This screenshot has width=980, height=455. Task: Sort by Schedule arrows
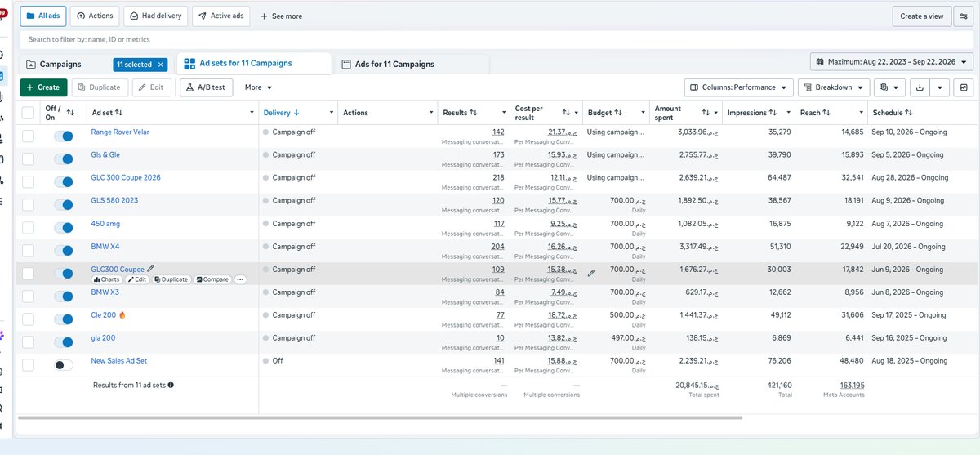[908, 113]
